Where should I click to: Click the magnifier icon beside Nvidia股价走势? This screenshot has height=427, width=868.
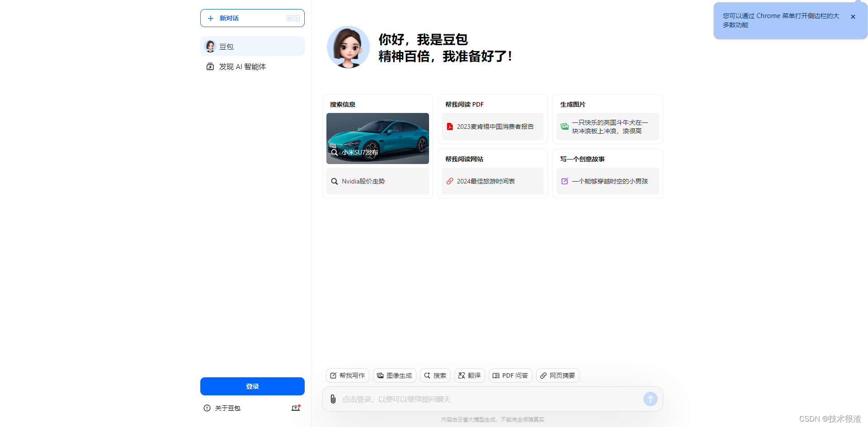point(335,181)
